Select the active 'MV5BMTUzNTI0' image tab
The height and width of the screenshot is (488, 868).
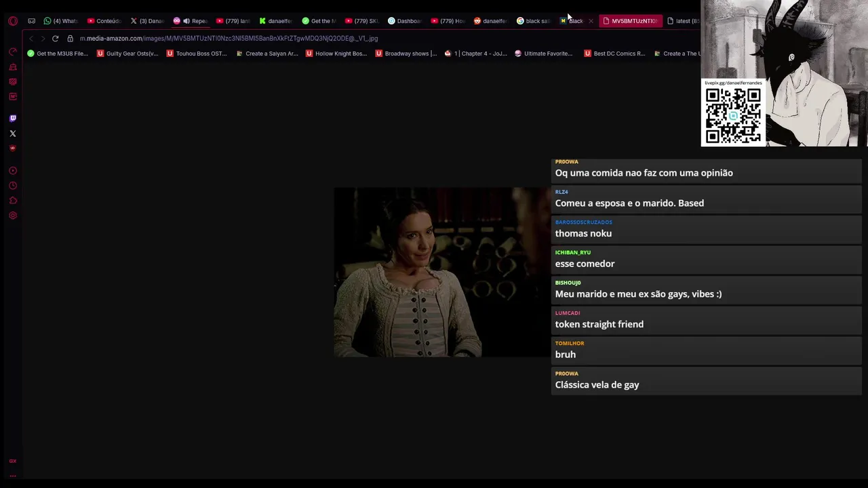click(630, 21)
